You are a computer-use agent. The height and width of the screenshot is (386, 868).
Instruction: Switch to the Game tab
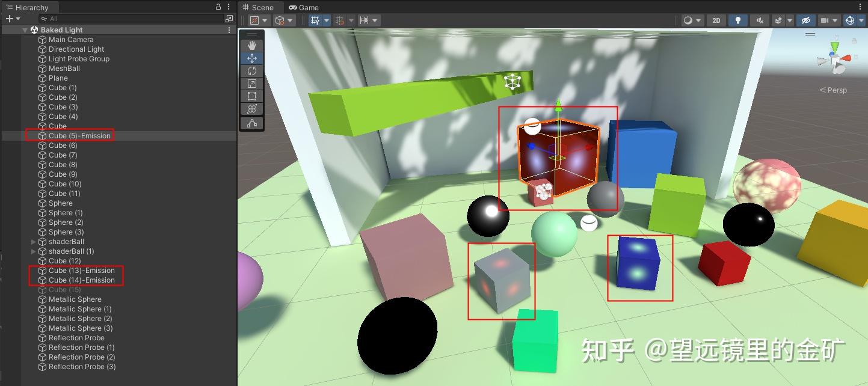click(x=304, y=7)
